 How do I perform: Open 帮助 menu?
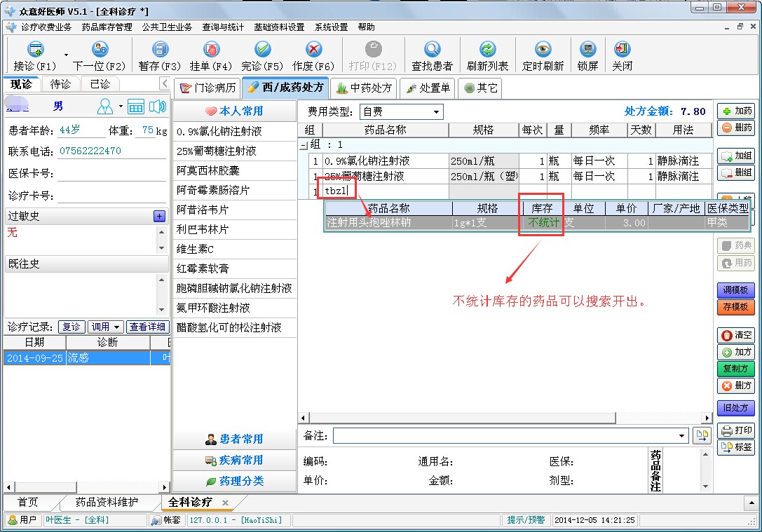click(367, 27)
